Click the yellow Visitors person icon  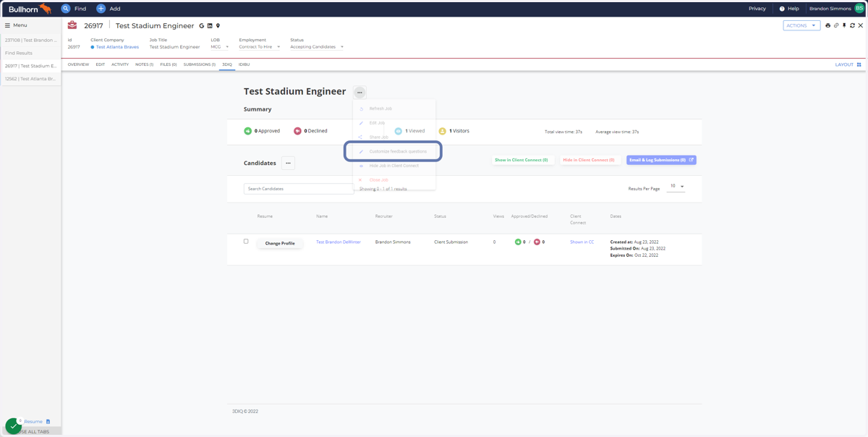(x=443, y=131)
